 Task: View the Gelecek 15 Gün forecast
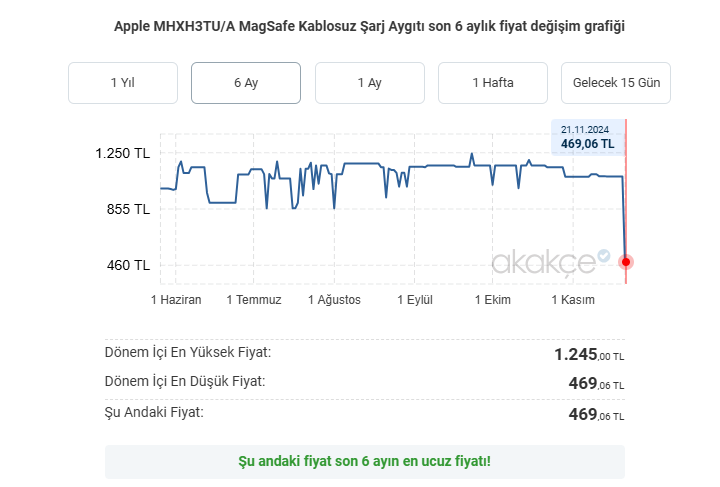616,83
